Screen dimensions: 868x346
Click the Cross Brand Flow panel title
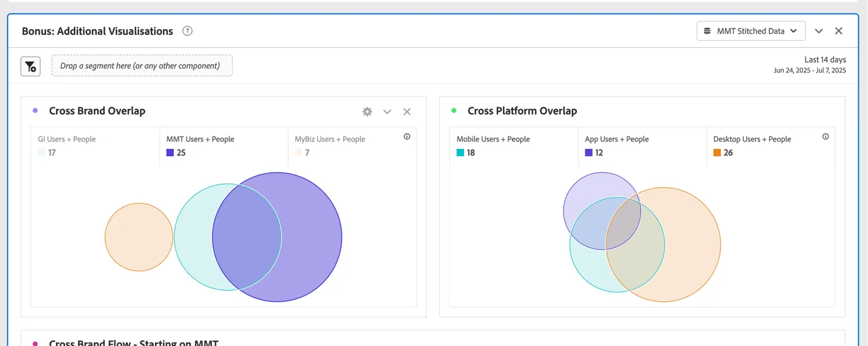pos(134,342)
